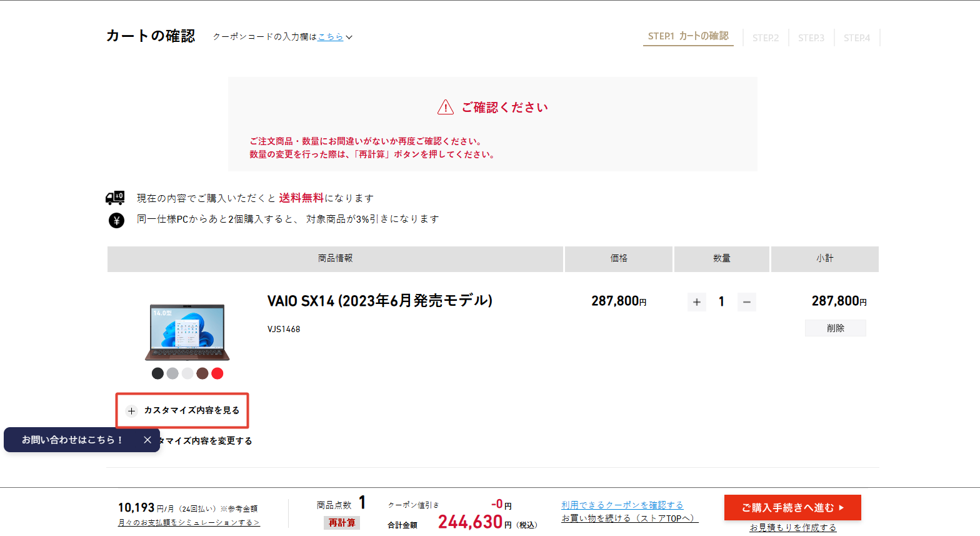
Task: Click the 再計算 recalculate button
Action: coord(342,522)
